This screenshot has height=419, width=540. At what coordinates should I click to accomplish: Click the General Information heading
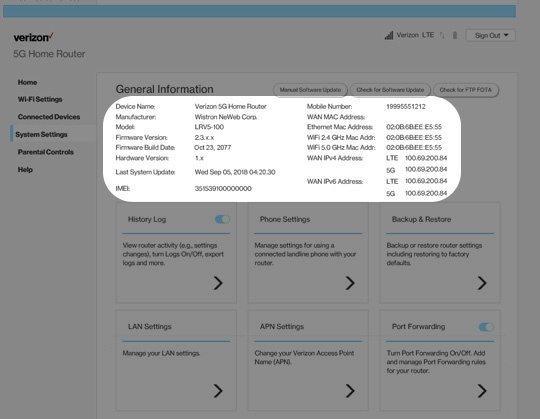click(165, 90)
